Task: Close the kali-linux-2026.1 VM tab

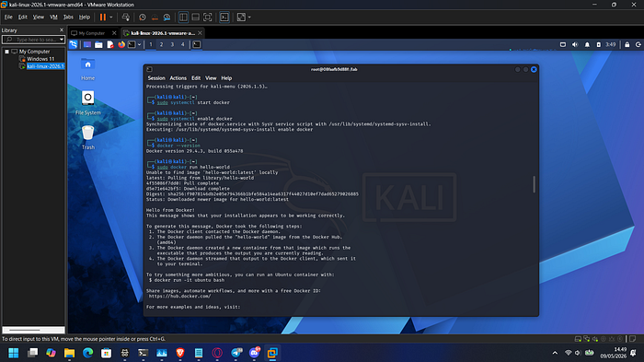Action: pos(200,33)
